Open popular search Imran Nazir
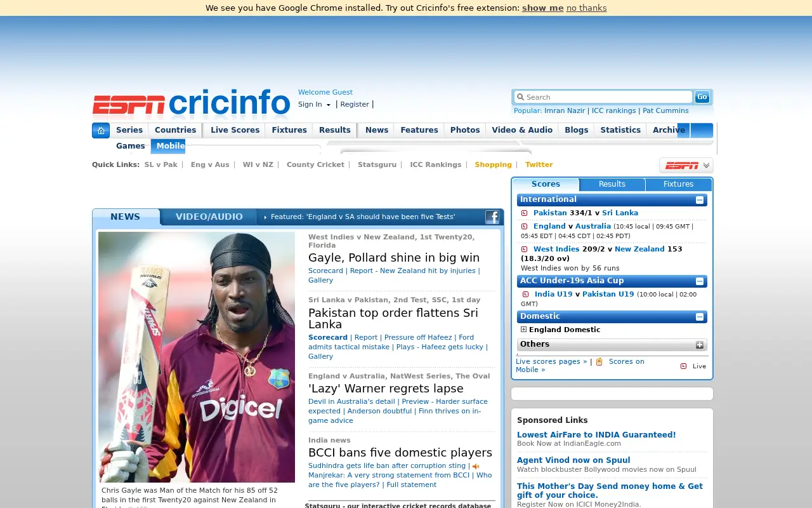Image resolution: width=812 pixels, height=508 pixels. (x=565, y=111)
